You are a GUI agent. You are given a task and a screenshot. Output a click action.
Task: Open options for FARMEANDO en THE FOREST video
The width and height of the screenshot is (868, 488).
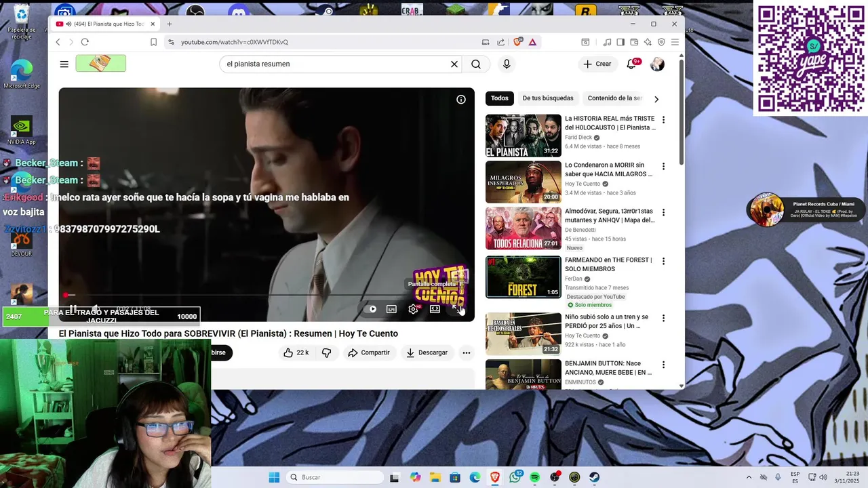(663, 261)
